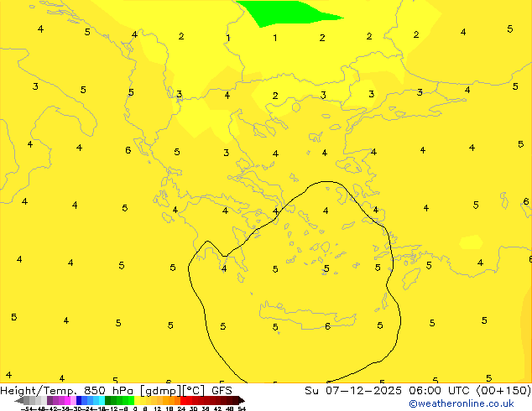Click the '12' label under the color scale

[x=157, y=408]
